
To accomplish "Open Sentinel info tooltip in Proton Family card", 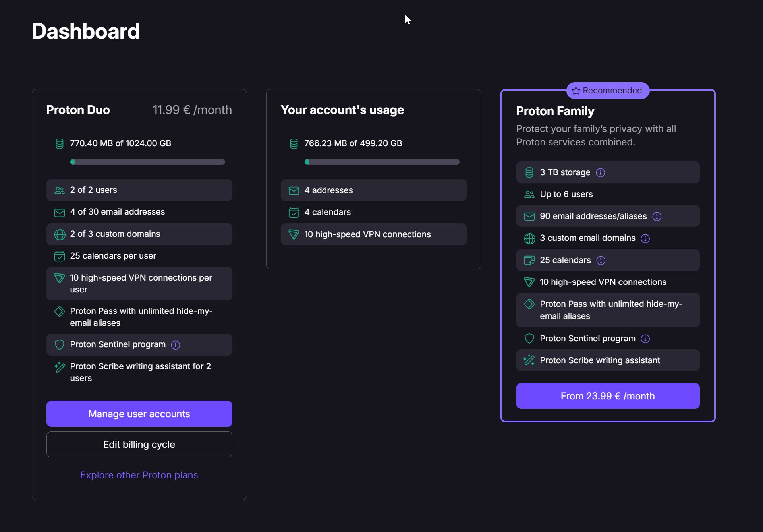I will pos(645,339).
